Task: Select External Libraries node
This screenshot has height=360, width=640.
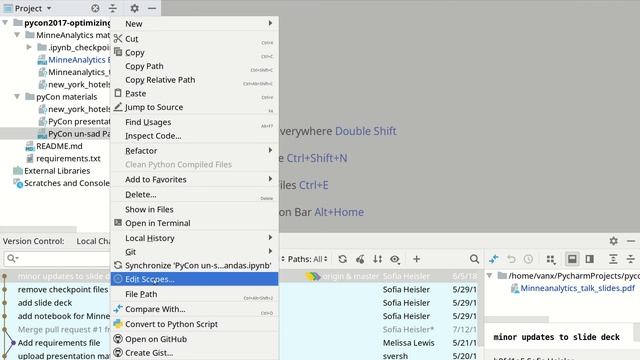Action: [x=57, y=171]
